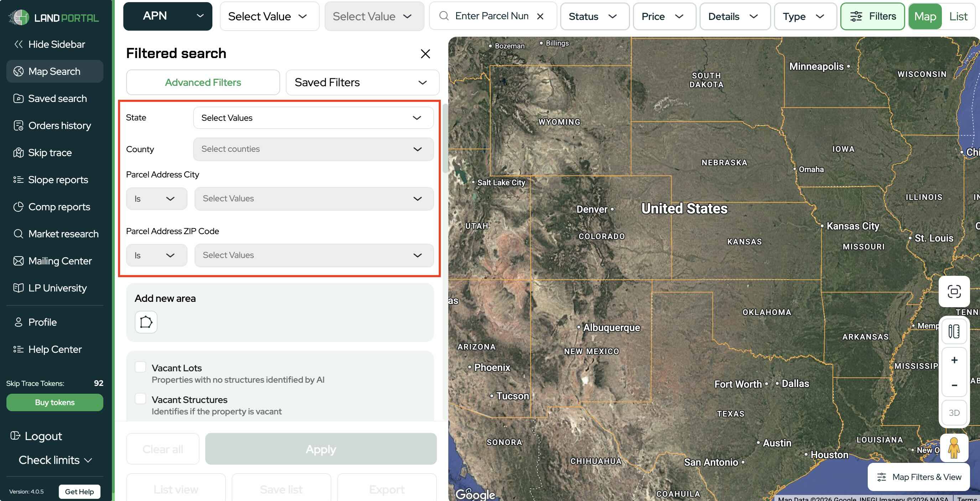This screenshot has height=501, width=980.
Task: Open the Saved Filters dropdown
Action: click(x=362, y=82)
